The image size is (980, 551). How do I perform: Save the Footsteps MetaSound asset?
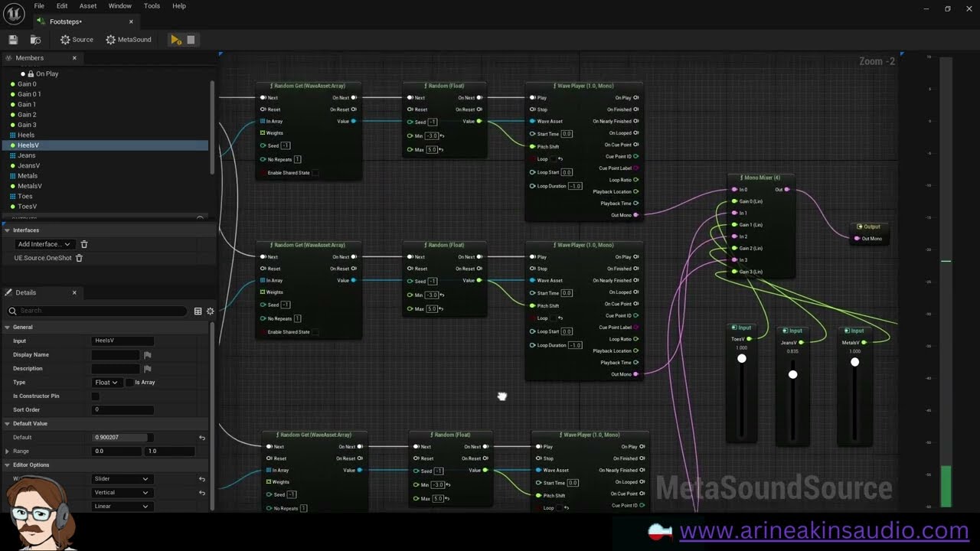[x=13, y=40]
